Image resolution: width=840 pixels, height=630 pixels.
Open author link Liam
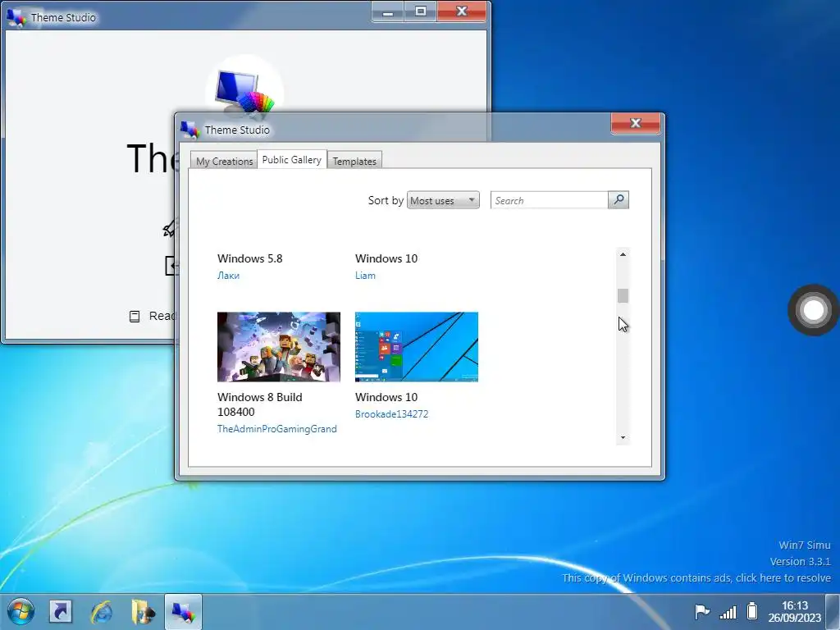[x=365, y=276]
